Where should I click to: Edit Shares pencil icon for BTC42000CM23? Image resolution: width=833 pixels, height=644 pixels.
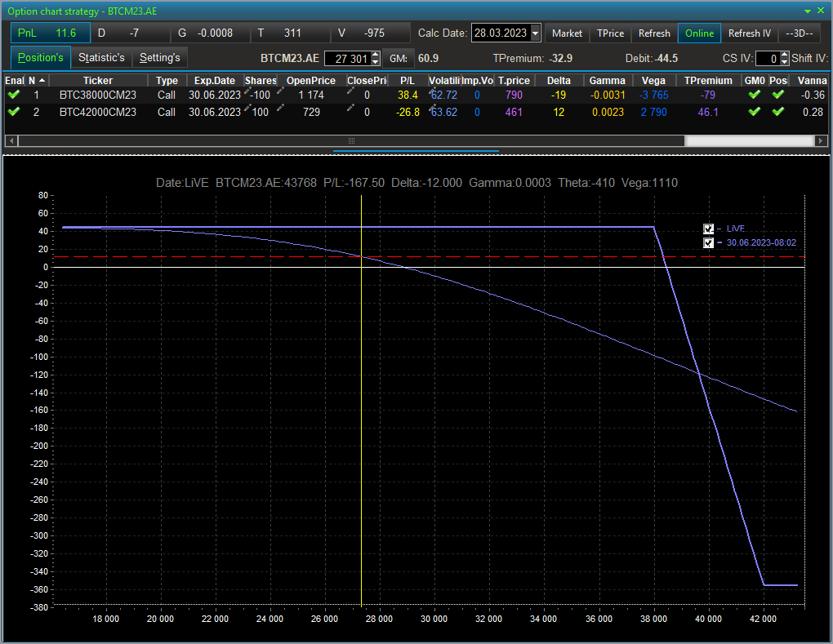(x=247, y=109)
